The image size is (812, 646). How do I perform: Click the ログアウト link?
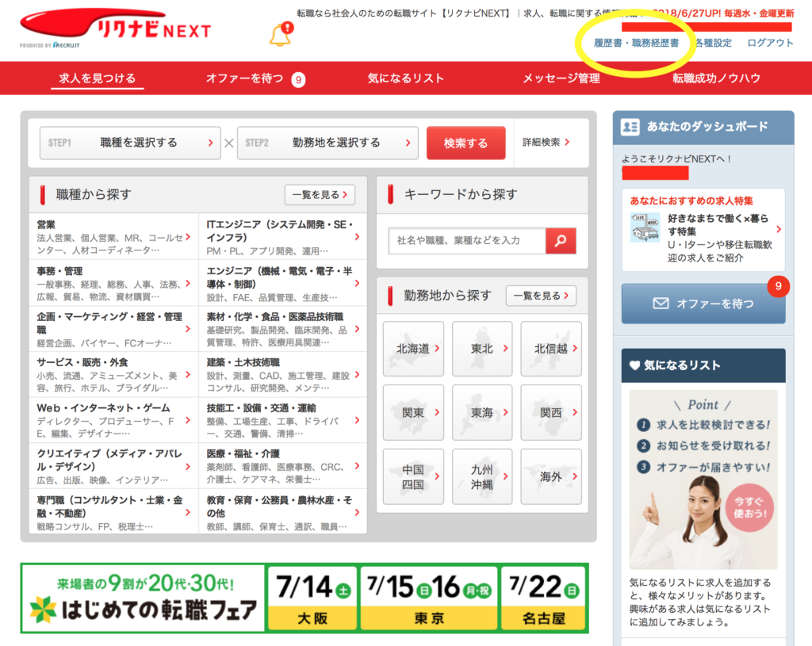770,43
